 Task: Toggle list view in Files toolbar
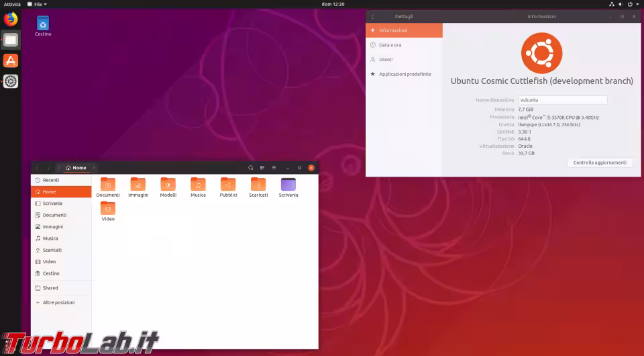click(262, 168)
